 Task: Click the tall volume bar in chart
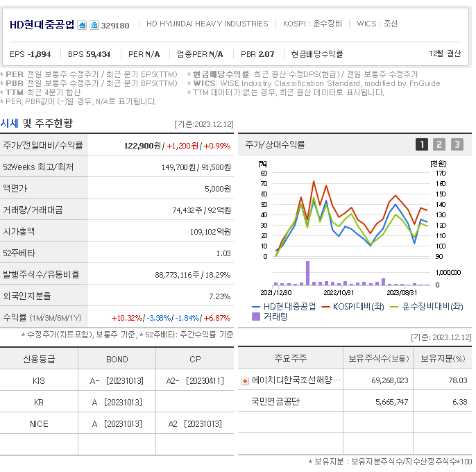(307, 273)
